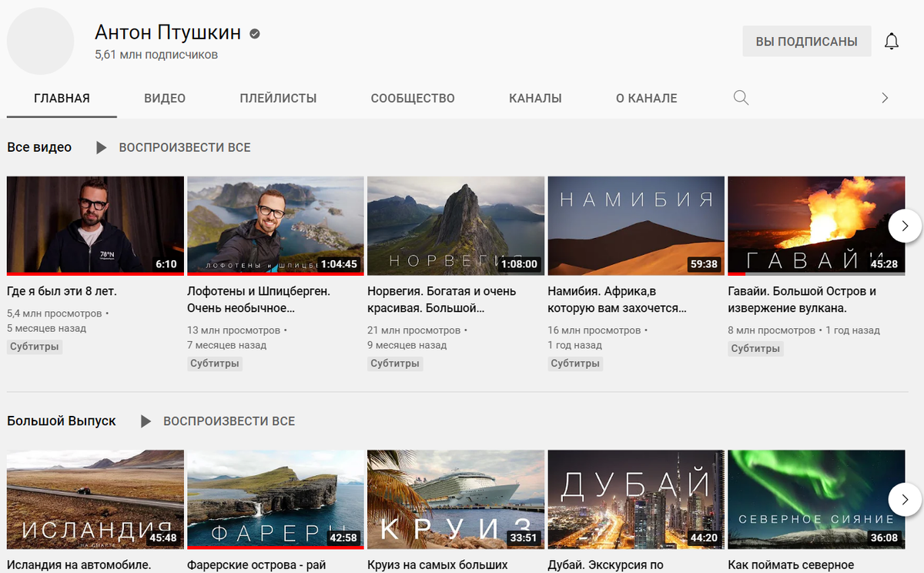This screenshot has height=573, width=924.
Task: Click the Субтитры badge under Гавайи video
Action: tap(755, 348)
